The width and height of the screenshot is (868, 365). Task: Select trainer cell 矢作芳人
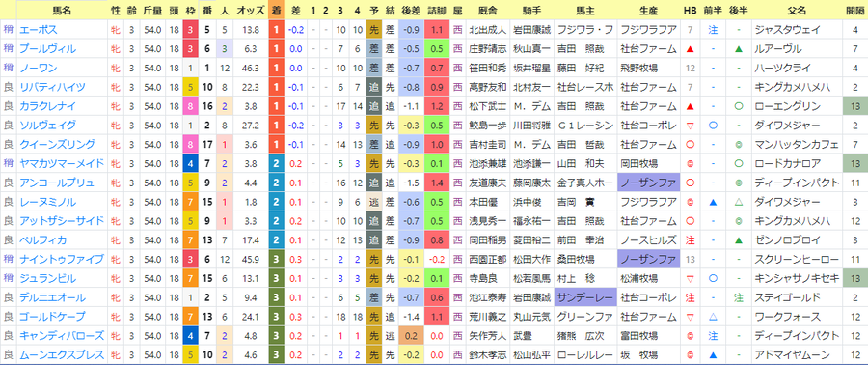(488, 336)
